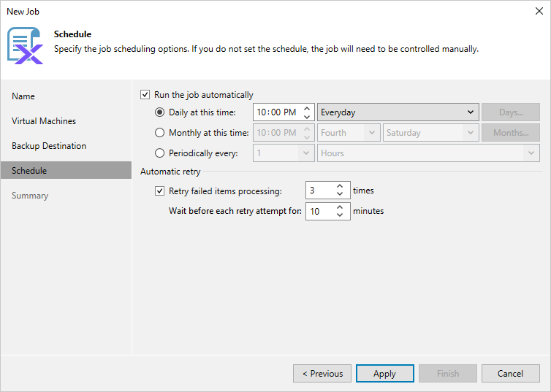Toggle Retry failed items processing checkbox

pyautogui.click(x=160, y=191)
